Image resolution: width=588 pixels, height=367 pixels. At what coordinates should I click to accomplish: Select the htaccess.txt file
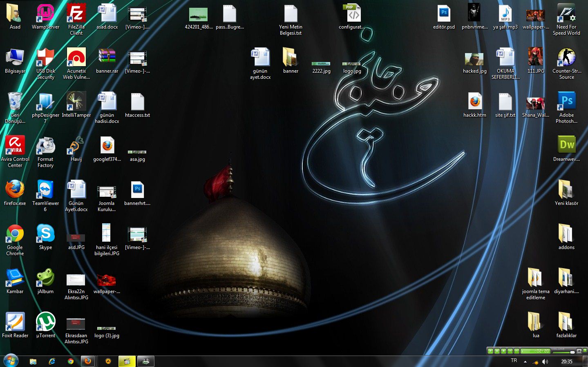137,105
